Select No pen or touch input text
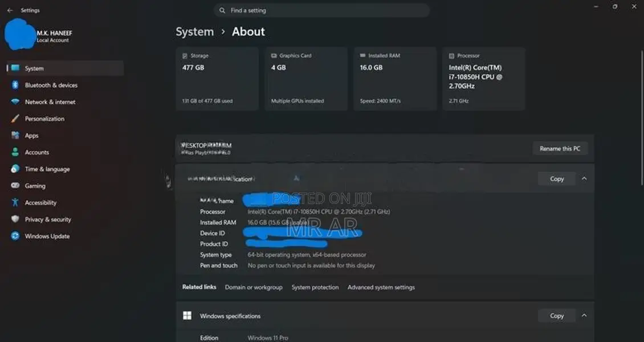This screenshot has height=342, width=644. tap(311, 266)
